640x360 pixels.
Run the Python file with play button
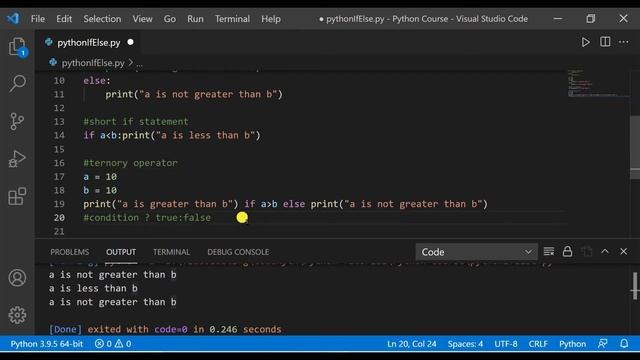585,42
